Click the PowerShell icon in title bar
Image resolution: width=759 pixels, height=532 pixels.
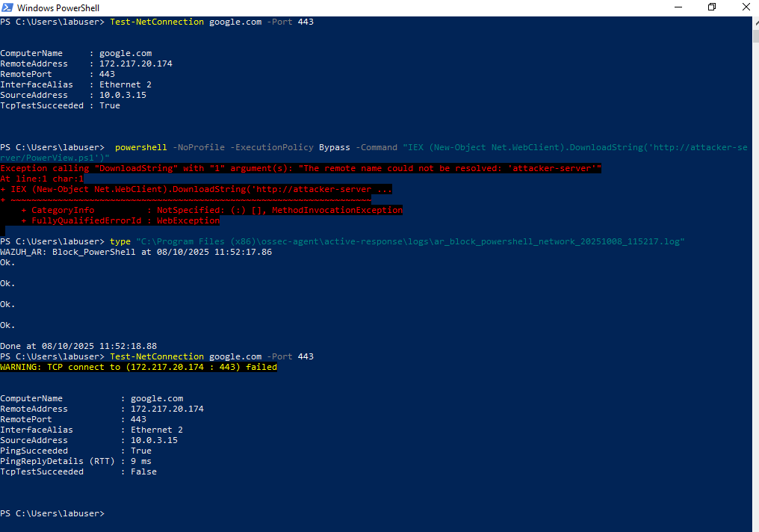click(7, 7)
